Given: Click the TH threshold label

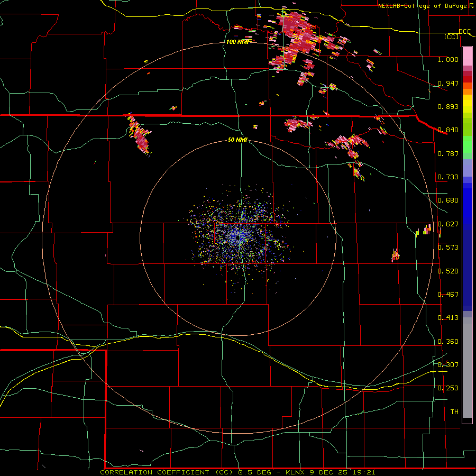Looking at the screenshot, I should pyautogui.click(x=454, y=412).
